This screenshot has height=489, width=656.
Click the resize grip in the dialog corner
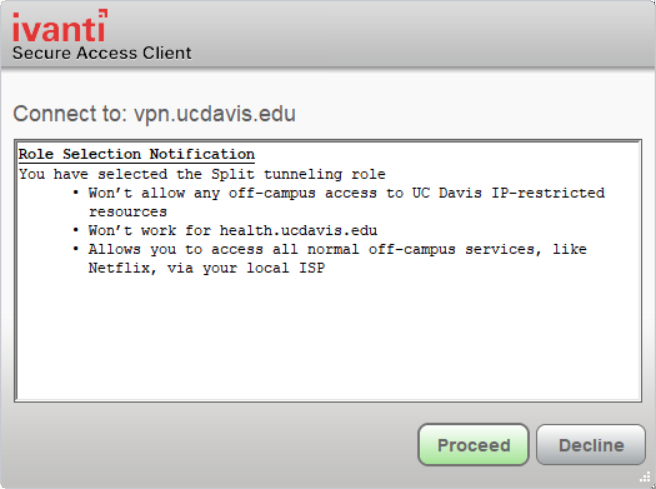tap(648, 481)
